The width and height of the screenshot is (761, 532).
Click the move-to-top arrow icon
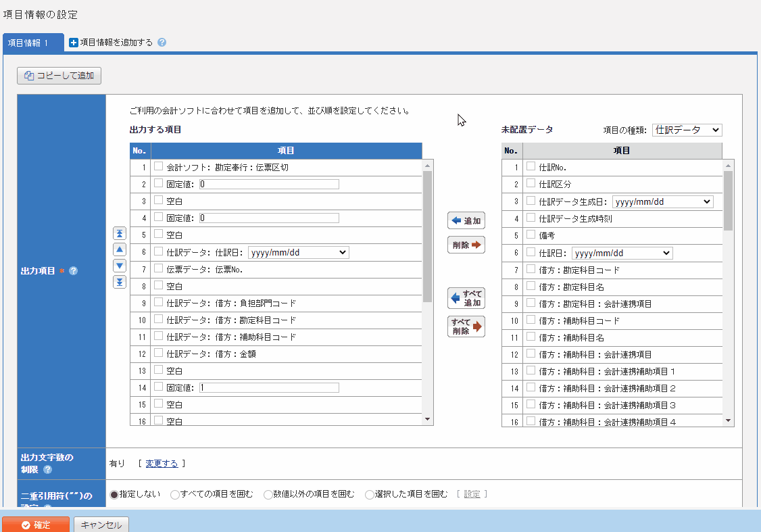pos(119,233)
